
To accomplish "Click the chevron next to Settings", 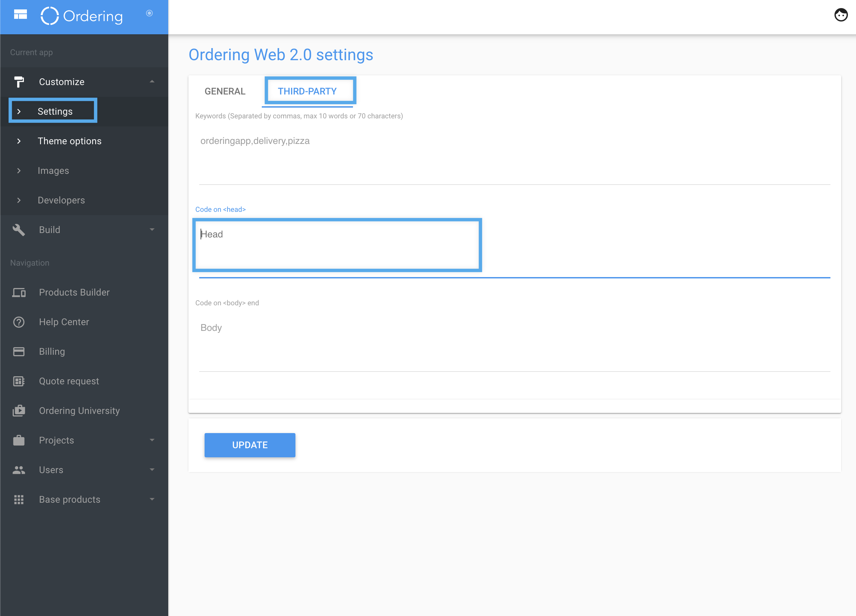I will pos(19,111).
